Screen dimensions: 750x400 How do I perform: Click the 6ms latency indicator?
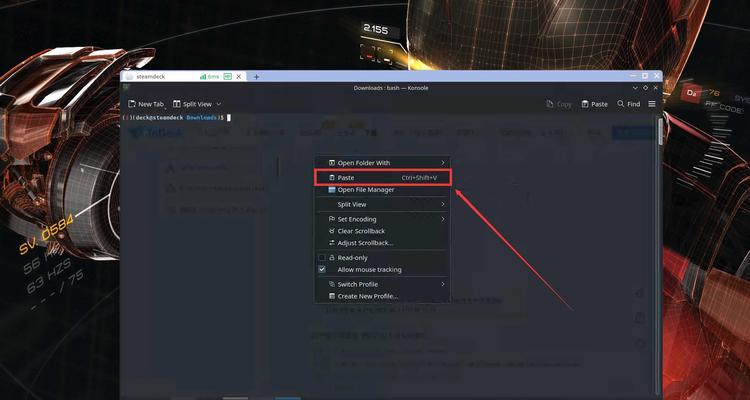pyautogui.click(x=212, y=76)
